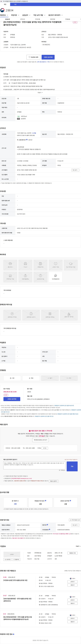The height and width of the screenshot is (644, 81).
Task: Click the 관심정보 등록 button
Action: [33, 57]
